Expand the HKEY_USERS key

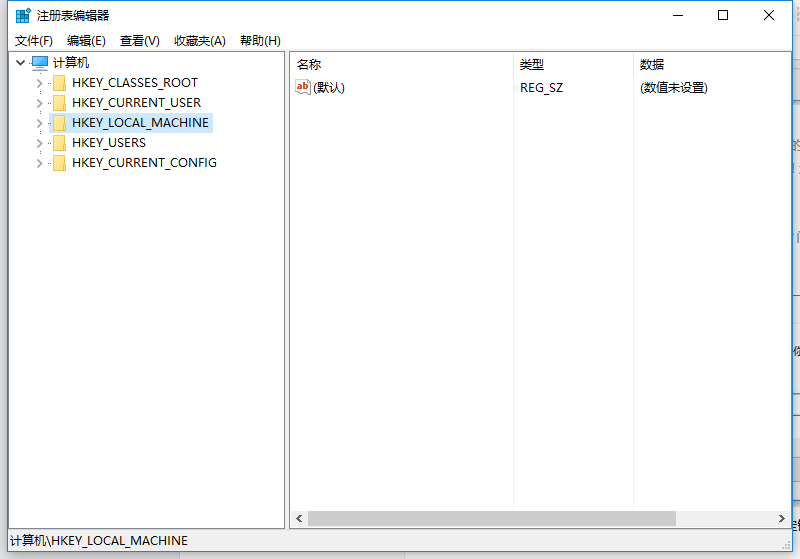point(39,143)
